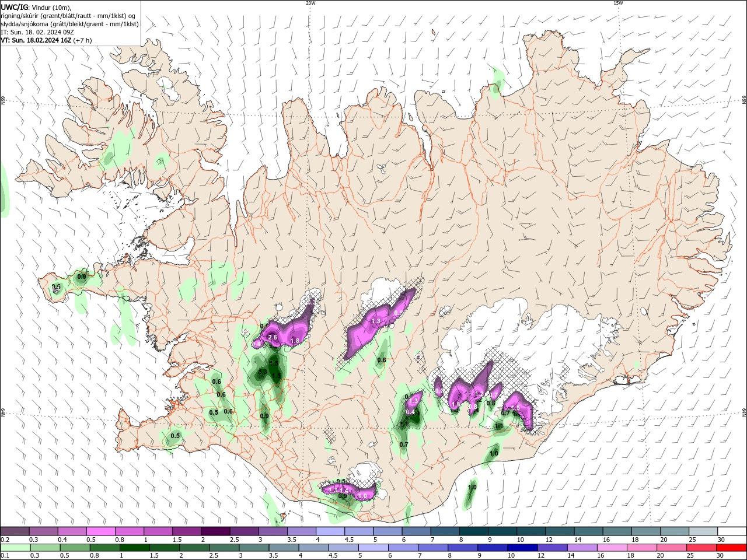Select the blue 8 rain legend swatch
The image size is (747, 560).
(463, 548)
